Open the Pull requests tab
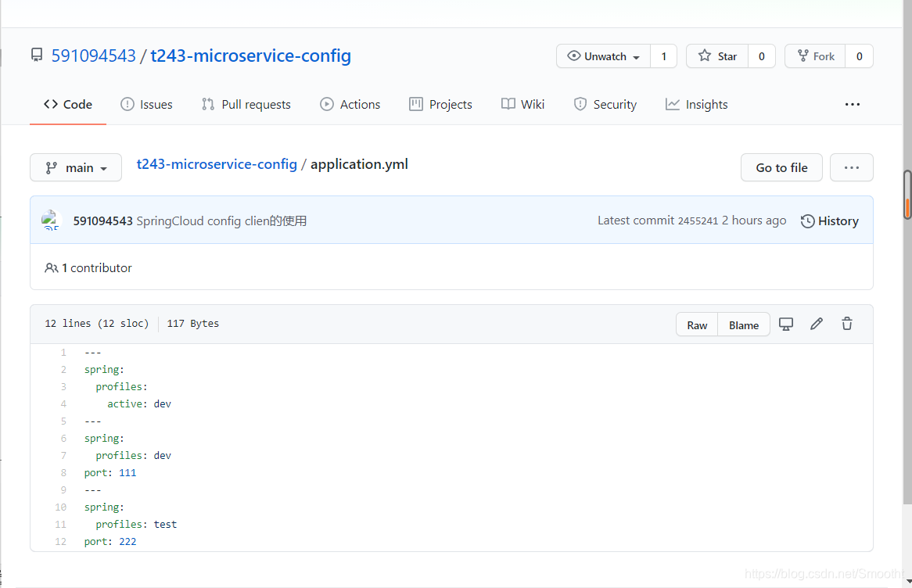Viewport: 912px width, 588px height. pos(246,105)
